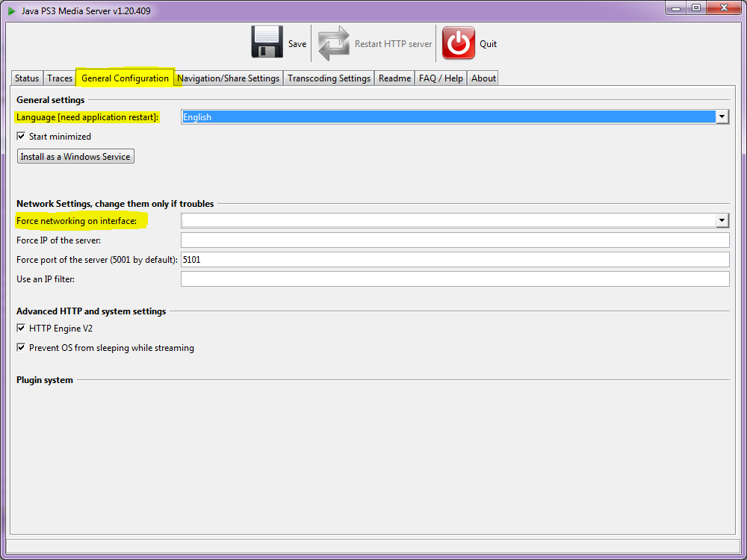The image size is (747, 560).
Task: Click the red power Quit icon
Action: pos(459,43)
